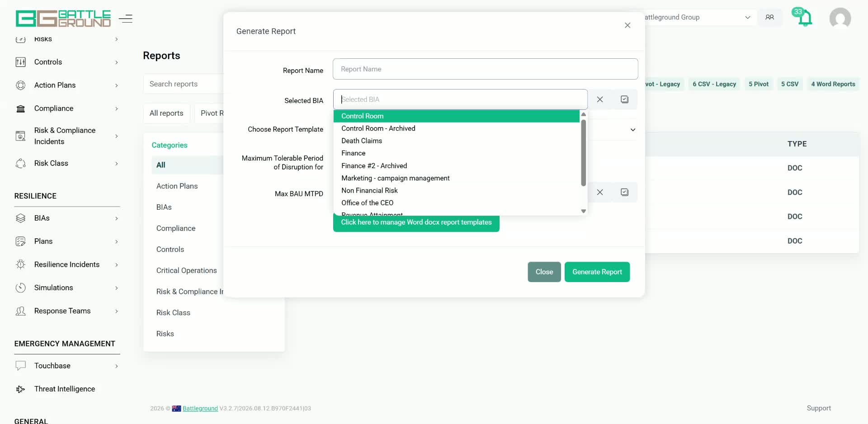Viewport: 868px width, 424px height.
Task: Click the BIAs layers icon
Action: (x=20, y=218)
